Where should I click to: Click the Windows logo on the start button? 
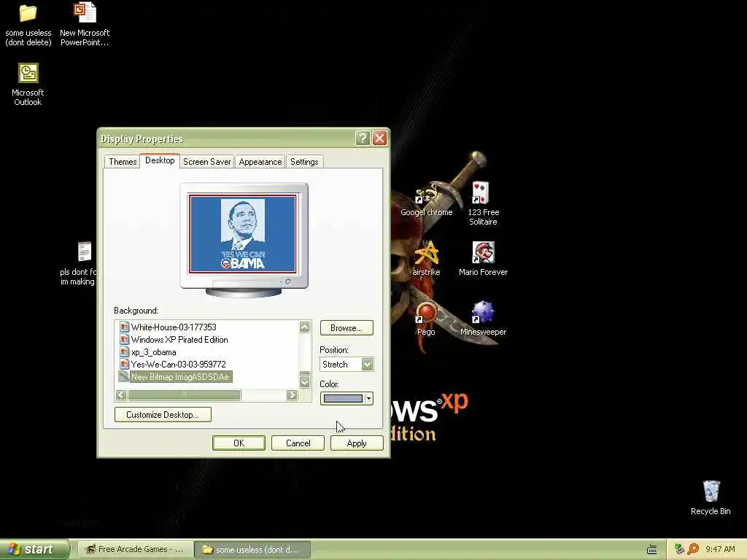(14, 549)
